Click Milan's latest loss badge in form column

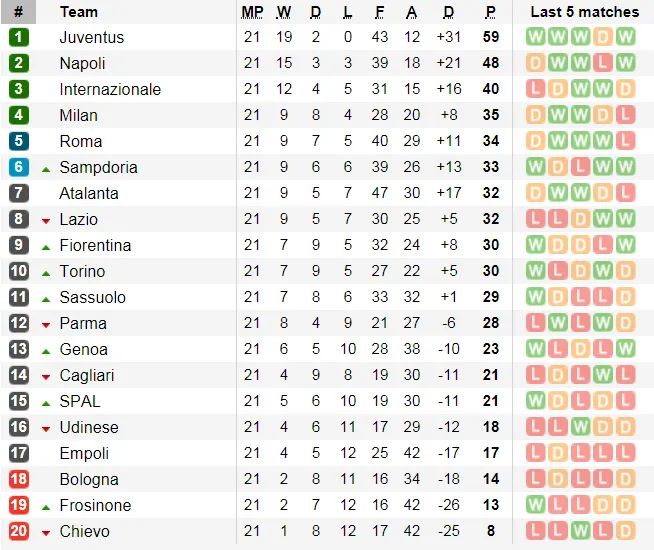(x=626, y=115)
